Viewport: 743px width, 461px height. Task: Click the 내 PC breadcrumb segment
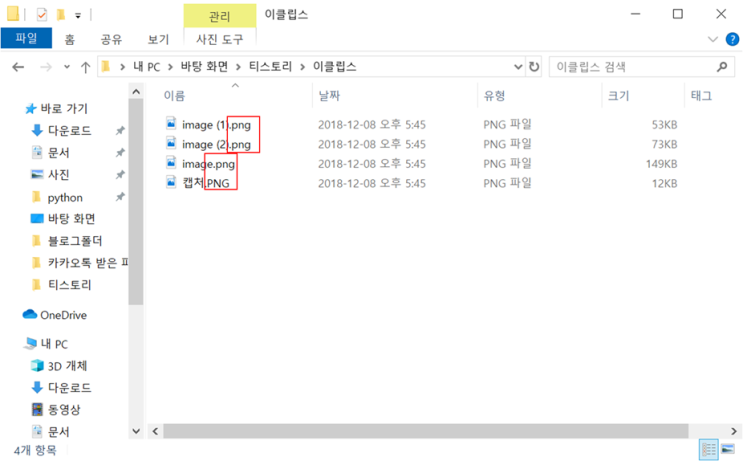[147, 67]
